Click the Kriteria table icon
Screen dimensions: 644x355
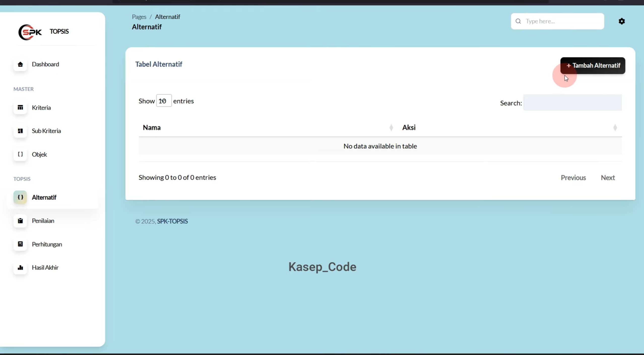click(20, 108)
